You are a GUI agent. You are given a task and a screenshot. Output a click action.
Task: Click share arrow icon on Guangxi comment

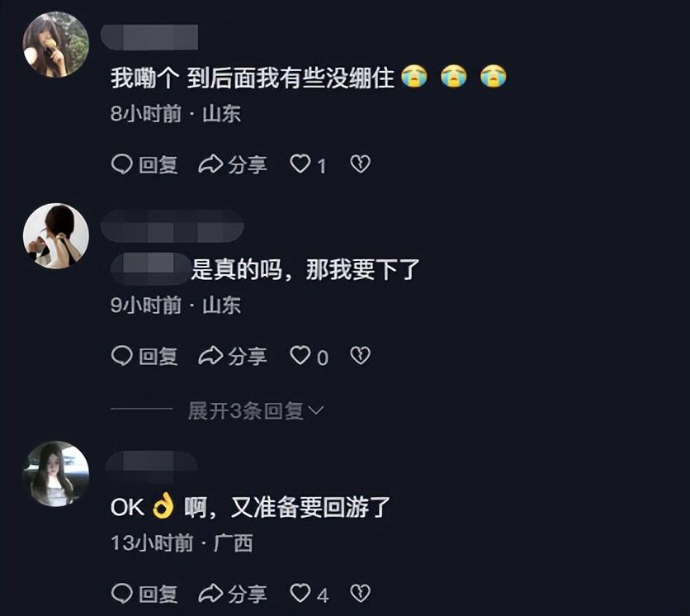click(210, 594)
